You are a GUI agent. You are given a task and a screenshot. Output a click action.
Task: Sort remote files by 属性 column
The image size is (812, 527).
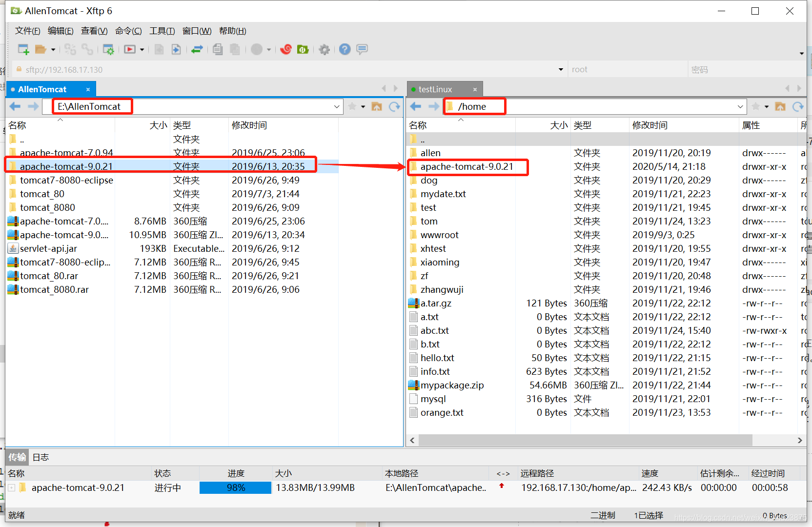[x=768, y=125]
